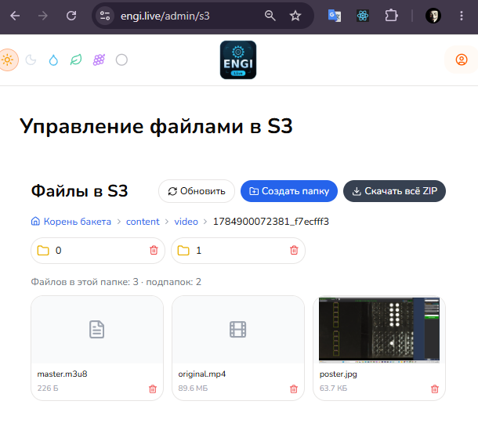Select the purple grape theme
This screenshot has width=478, height=448.
coord(99,60)
